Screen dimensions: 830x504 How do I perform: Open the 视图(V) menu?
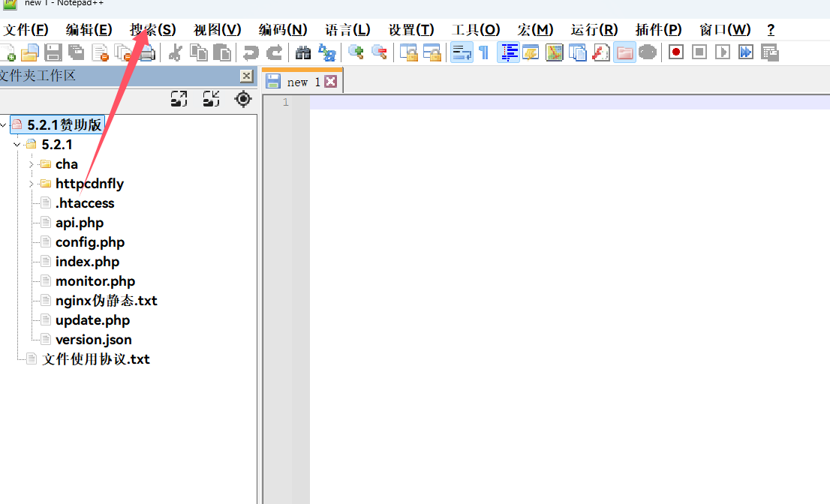[217, 29]
